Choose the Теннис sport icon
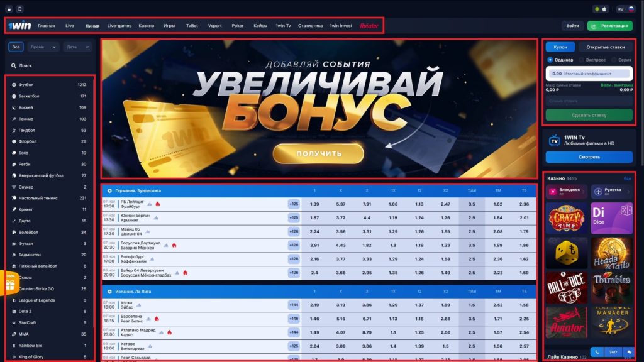644x362 pixels. pyautogui.click(x=14, y=119)
